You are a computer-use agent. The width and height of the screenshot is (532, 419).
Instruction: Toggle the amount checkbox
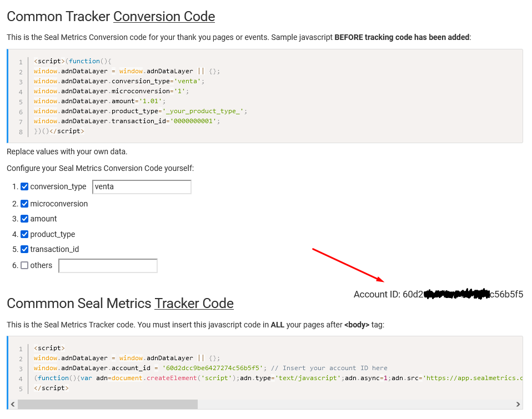pos(24,219)
